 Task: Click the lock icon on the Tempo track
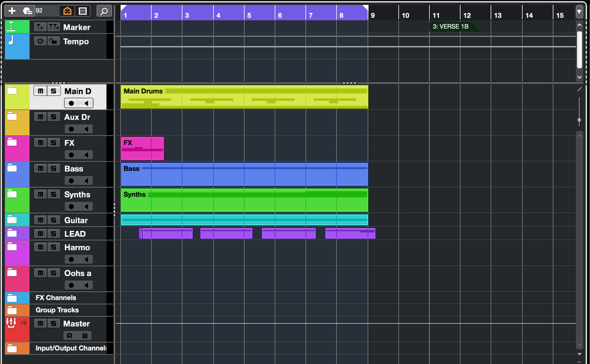point(54,42)
